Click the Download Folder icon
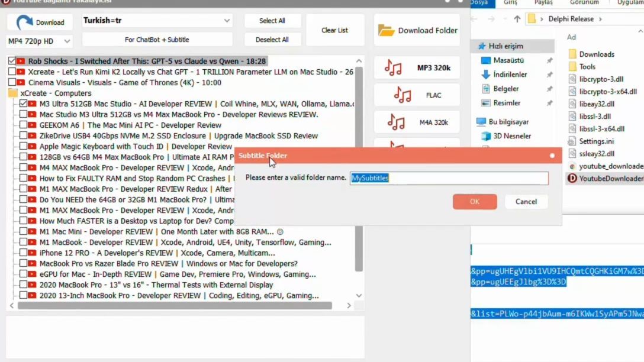 [x=386, y=30]
